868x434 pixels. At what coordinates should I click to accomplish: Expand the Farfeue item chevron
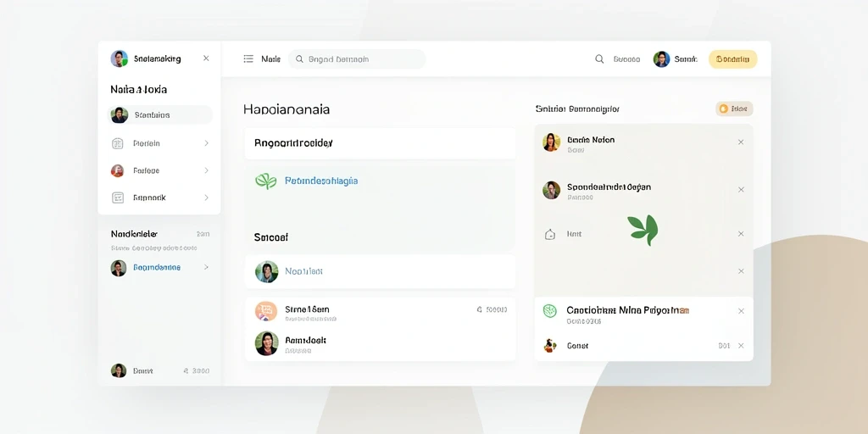[207, 170]
